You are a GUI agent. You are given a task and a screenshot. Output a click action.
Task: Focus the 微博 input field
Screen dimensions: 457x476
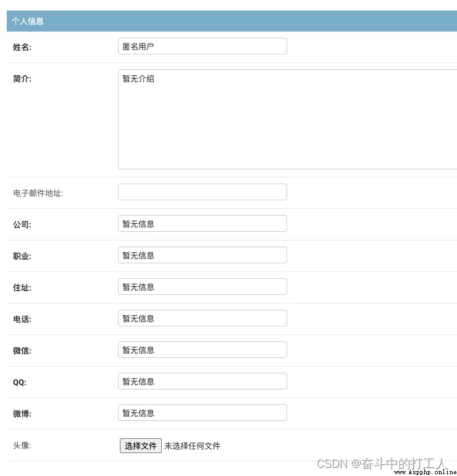(x=203, y=413)
